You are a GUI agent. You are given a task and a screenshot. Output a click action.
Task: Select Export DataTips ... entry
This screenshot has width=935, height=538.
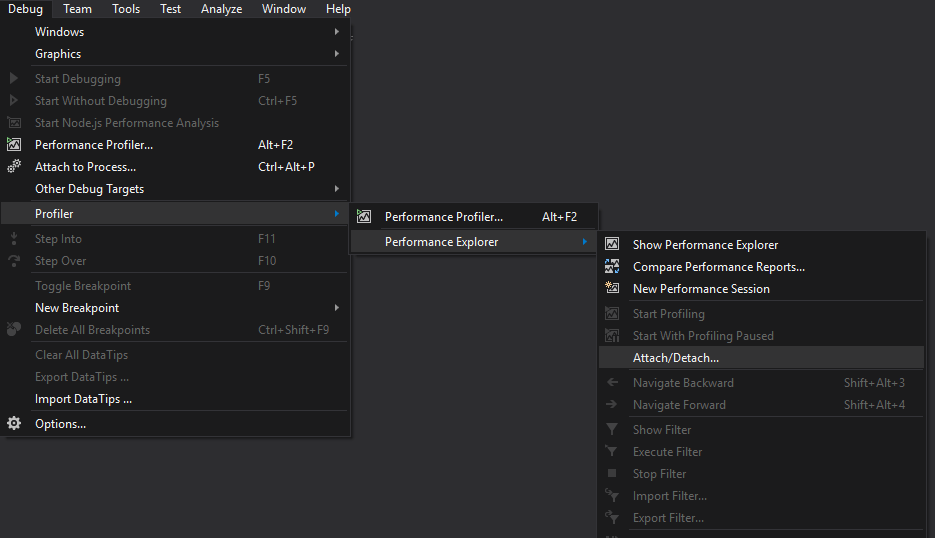(174, 377)
